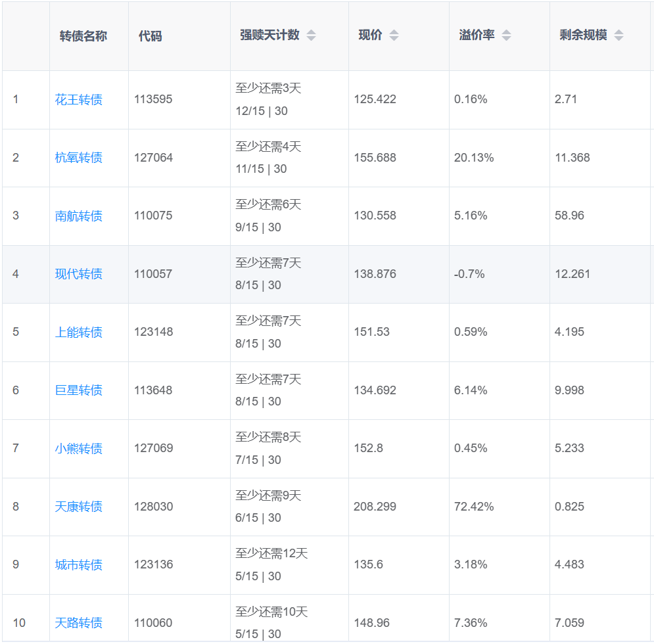This screenshot has width=654, height=644.
Task: Sort the table by 剩余规模 arrows
Action: click(619, 35)
